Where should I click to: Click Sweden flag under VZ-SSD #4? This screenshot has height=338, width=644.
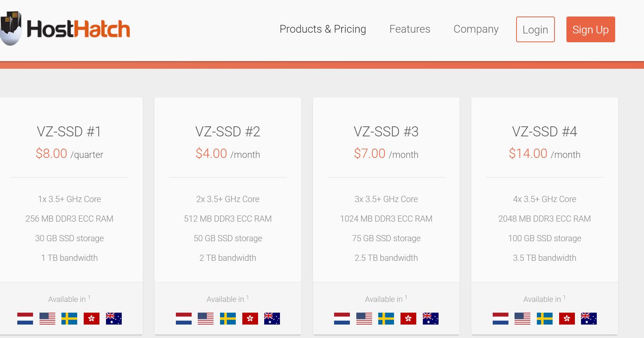(x=545, y=318)
